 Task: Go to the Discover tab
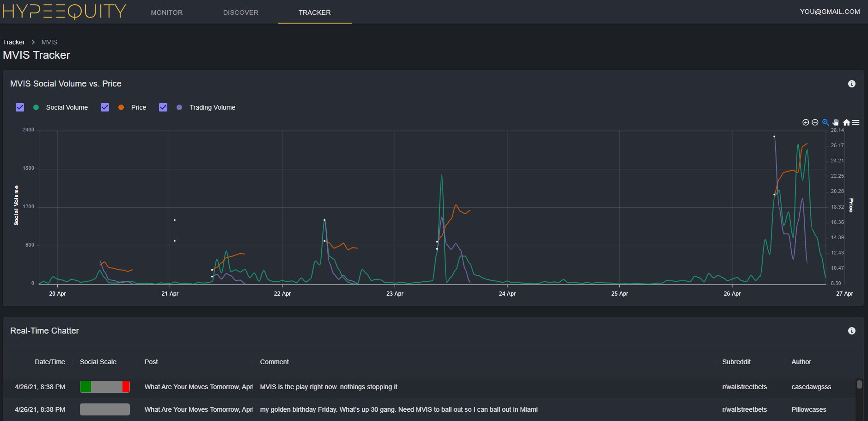(x=240, y=12)
